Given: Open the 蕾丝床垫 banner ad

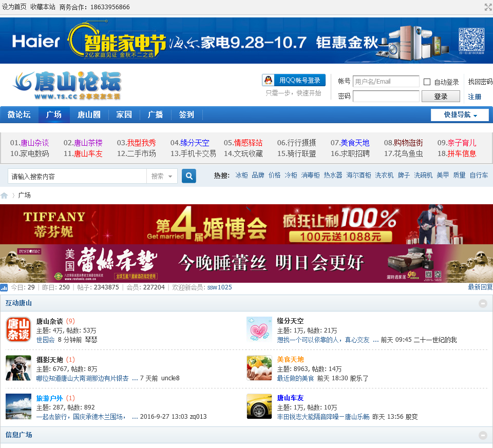Looking at the screenshot, I should 246,263.
